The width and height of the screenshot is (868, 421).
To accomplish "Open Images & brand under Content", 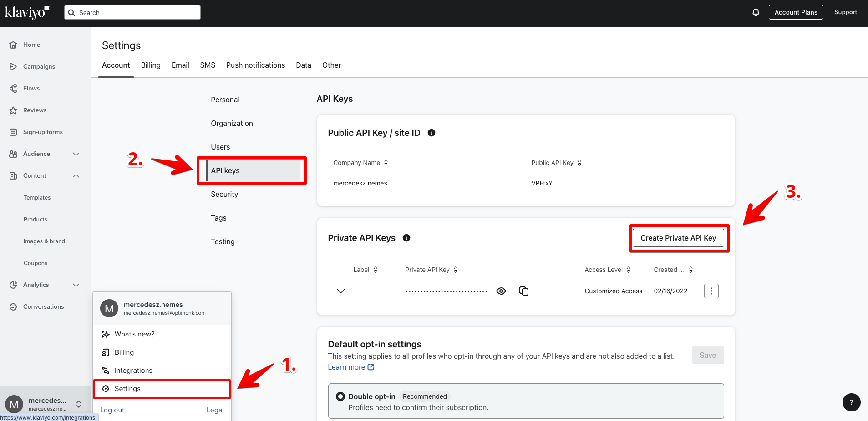I will [x=44, y=241].
